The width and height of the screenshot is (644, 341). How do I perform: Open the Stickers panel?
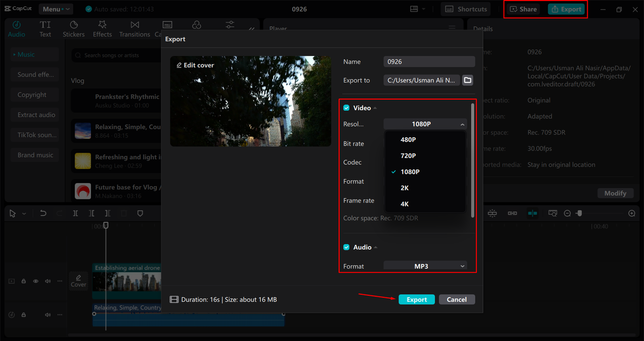click(73, 29)
